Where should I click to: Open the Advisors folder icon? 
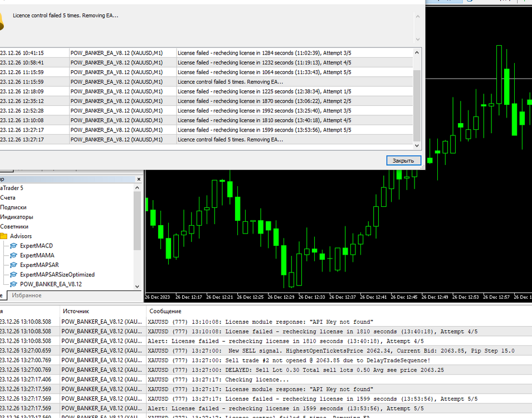(x=4, y=236)
